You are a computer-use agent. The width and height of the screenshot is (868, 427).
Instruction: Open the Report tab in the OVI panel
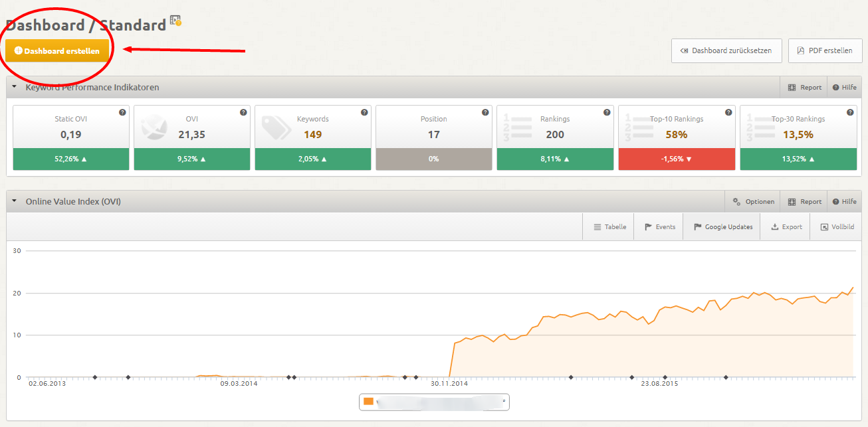coord(804,201)
